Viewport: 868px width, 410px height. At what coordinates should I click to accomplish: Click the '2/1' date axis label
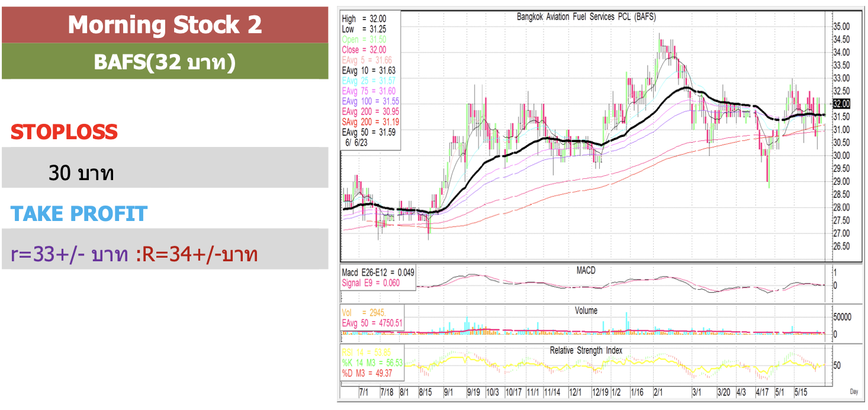pos(659,392)
